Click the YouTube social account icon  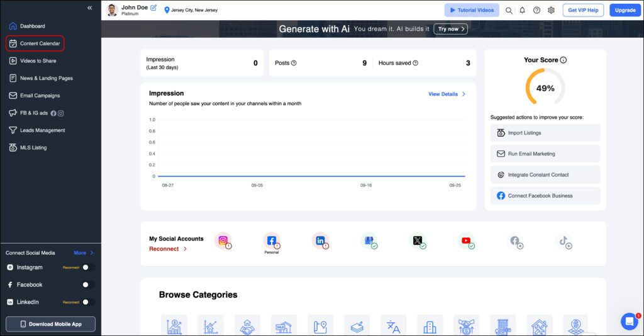click(466, 240)
